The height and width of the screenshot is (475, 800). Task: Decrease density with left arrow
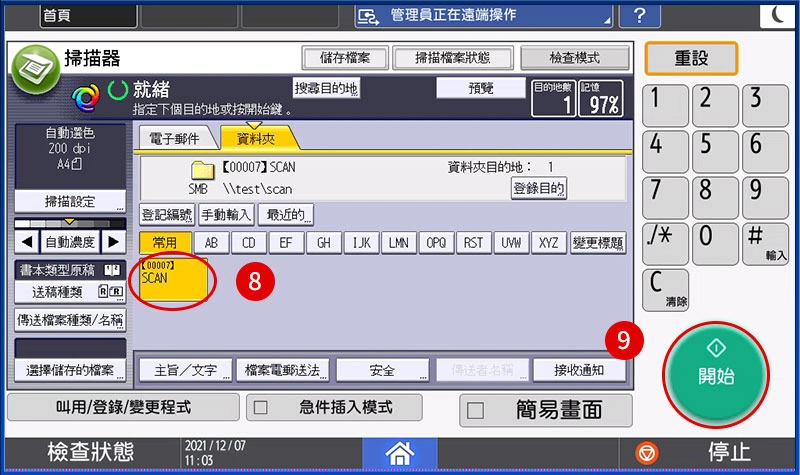click(27, 241)
